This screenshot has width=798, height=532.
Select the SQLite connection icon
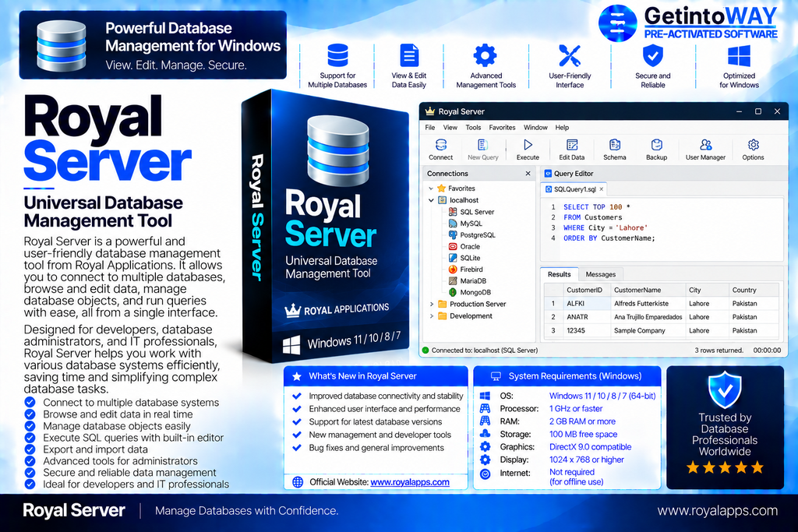(x=453, y=258)
